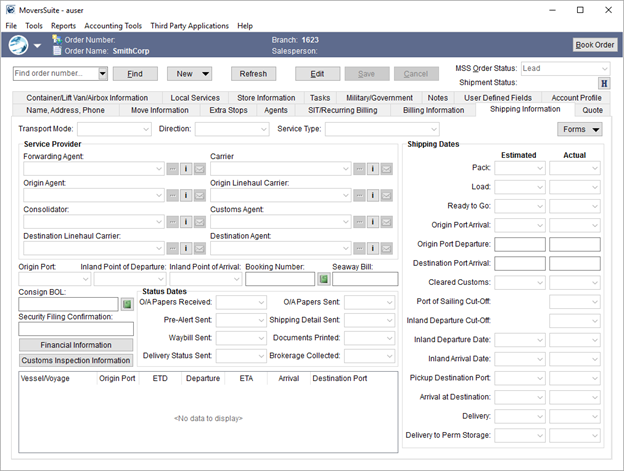The height and width of the screenshot is (471, 624).
Task: Open the Reports menu
Action: click(x=63, y=25)
